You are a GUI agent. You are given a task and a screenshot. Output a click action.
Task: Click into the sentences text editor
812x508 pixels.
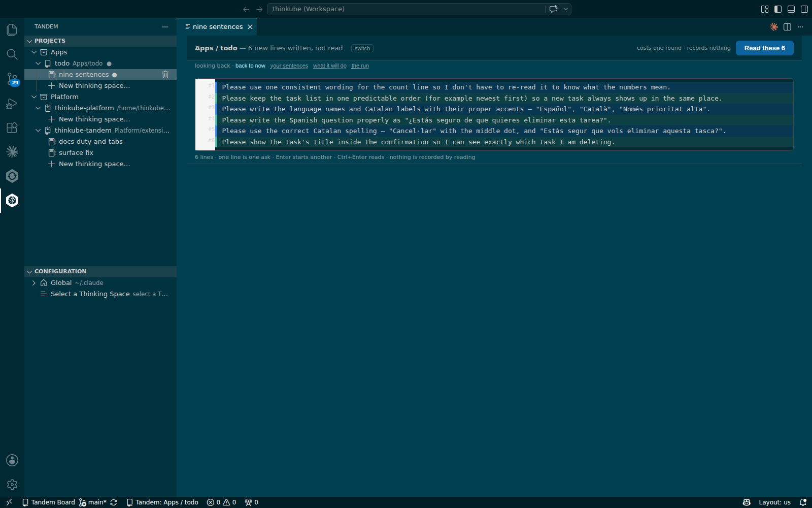point(494,114)
